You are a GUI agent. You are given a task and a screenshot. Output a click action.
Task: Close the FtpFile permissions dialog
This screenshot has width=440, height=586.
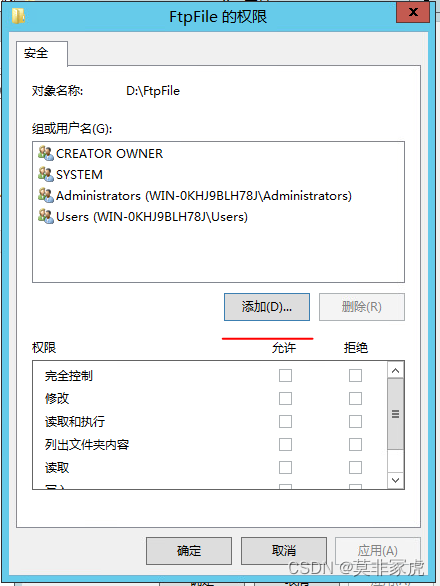click(x=413, y=12)
